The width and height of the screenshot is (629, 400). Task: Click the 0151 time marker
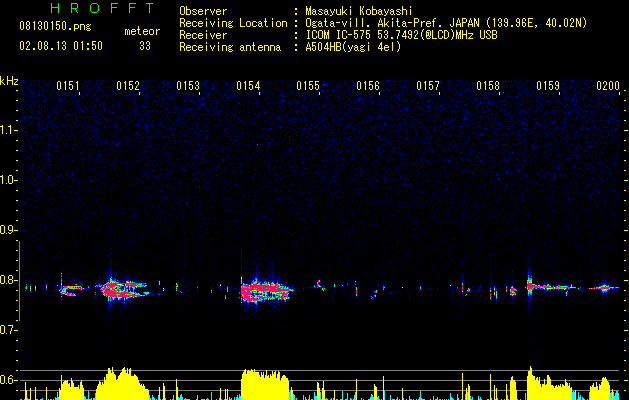[x=67, y=86]
